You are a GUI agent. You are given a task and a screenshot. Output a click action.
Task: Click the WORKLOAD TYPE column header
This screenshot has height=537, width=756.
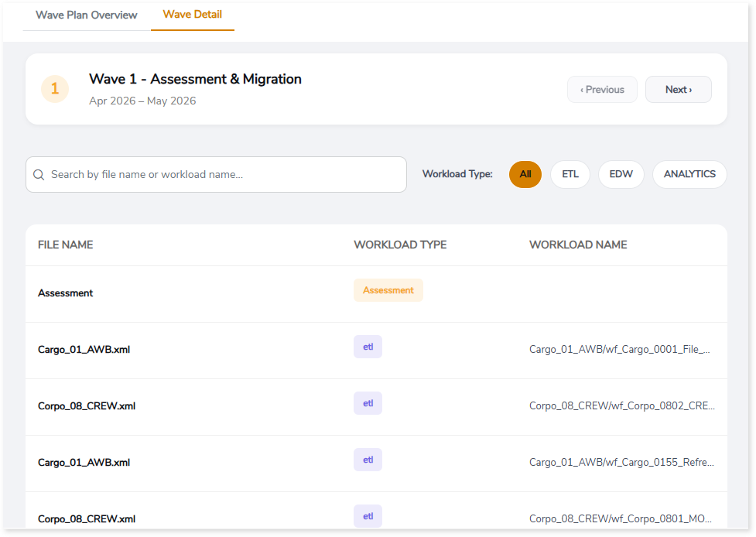[x=400, y=245]
